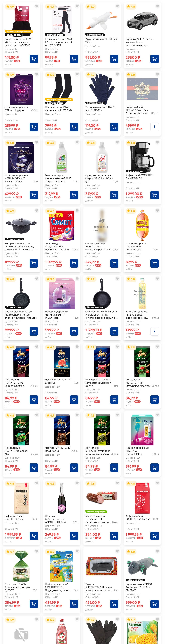
Task: Add HOMECLUB coffee maker CM1091DA-CB to cart
Action: (x=154, y=195)
